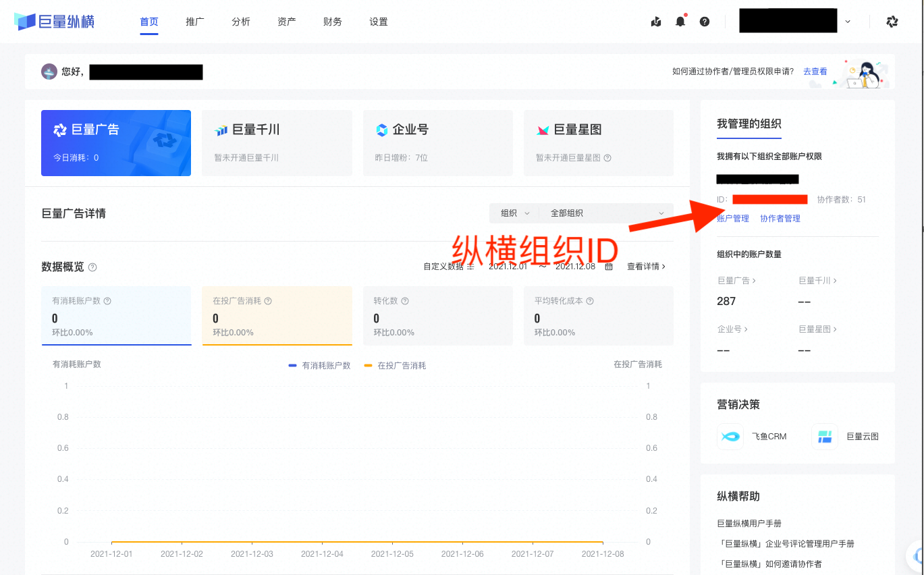Click the 去查看 link

pos(815,72)
